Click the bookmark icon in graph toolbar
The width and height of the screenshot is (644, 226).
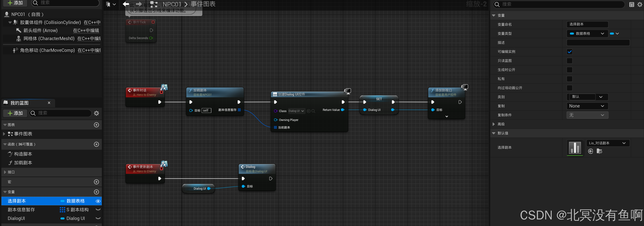coord(108,5)
